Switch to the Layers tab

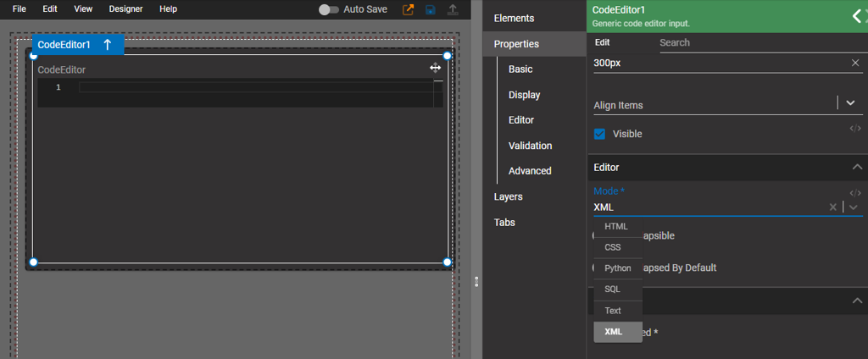(509, 196)
